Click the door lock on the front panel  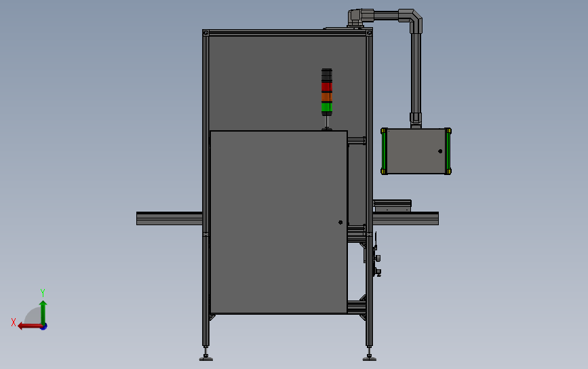340,222
